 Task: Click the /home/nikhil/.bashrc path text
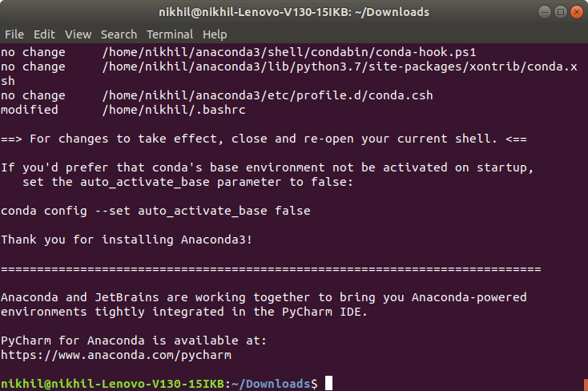(174, 110)
